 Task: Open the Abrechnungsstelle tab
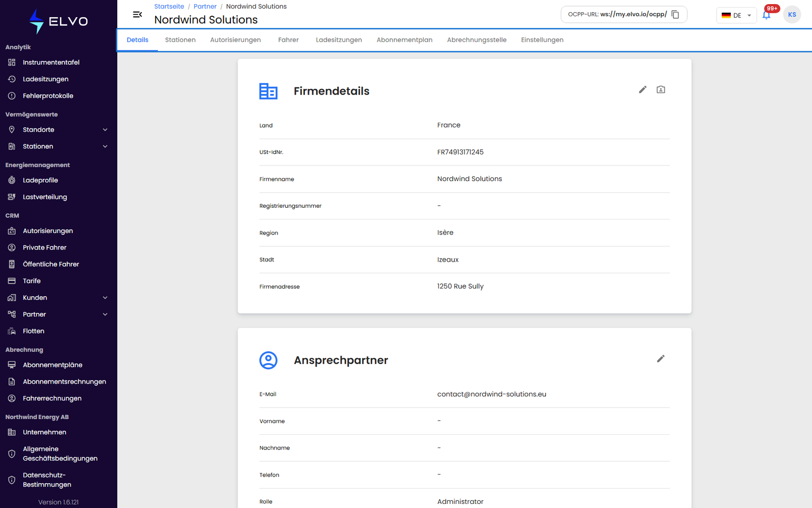477,40
